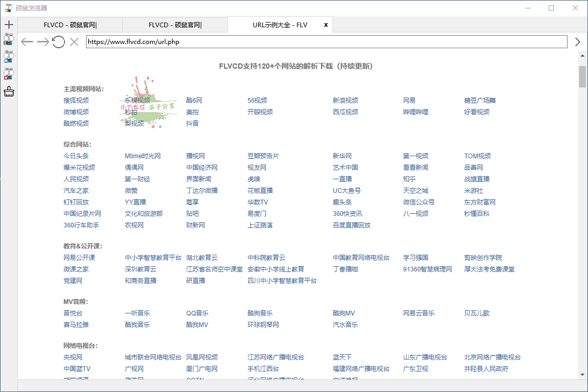Open the 今日头条 link
The width and height of the screenshot is (588, 392).
point(76,156)
